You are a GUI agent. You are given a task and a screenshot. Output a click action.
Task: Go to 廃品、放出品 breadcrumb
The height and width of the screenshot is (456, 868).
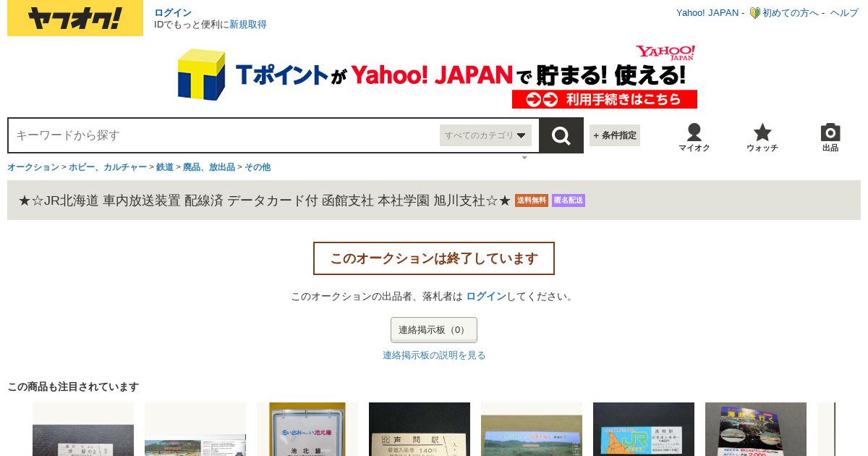coord(209,167)
